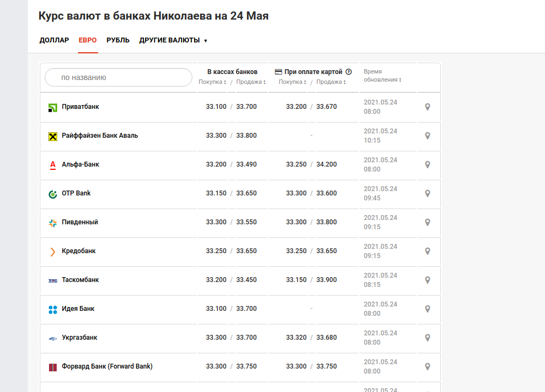
Task: Open the Райффайзен Банк Аваль map pin
Action: coord(427,136)
